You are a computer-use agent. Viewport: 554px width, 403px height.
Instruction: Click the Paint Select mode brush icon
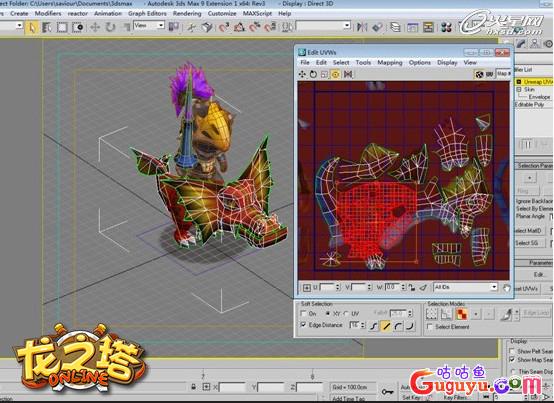(x=507, y=314)
